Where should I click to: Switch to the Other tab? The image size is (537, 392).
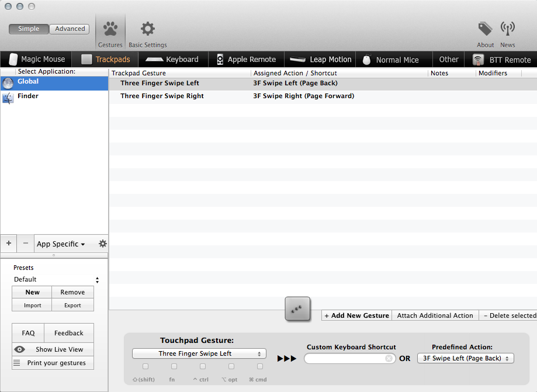(x=449, y=59)
